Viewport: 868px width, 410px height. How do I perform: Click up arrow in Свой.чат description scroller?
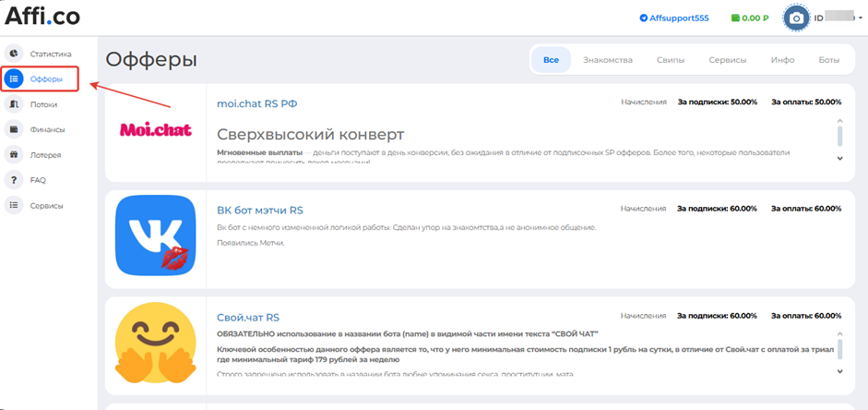pyautogui.click(x=839, y=333)
